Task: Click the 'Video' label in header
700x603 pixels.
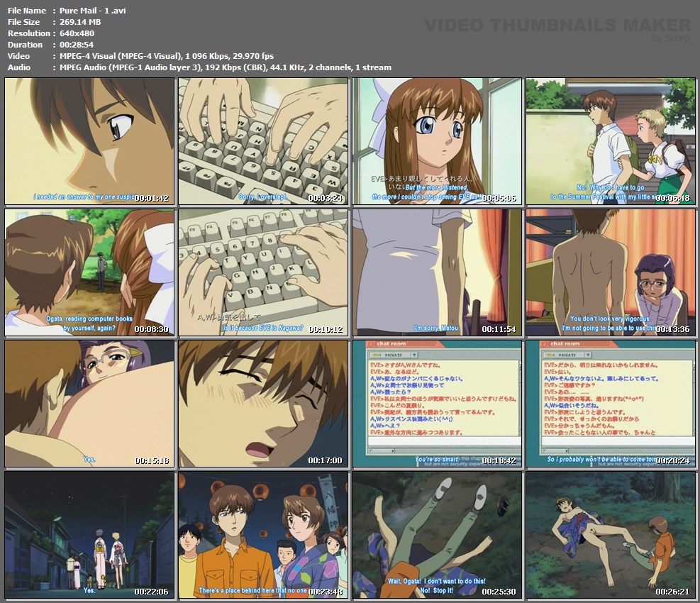Action: 18,56
